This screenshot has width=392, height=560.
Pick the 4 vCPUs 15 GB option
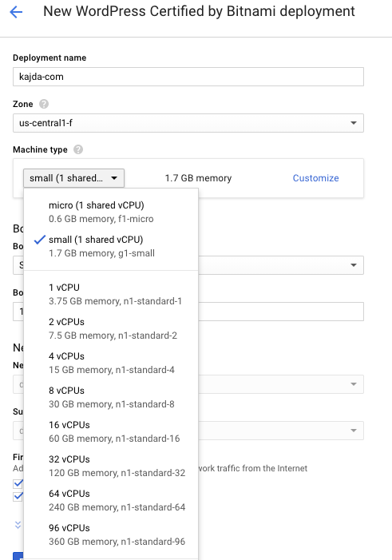click(x=111, y=363)
